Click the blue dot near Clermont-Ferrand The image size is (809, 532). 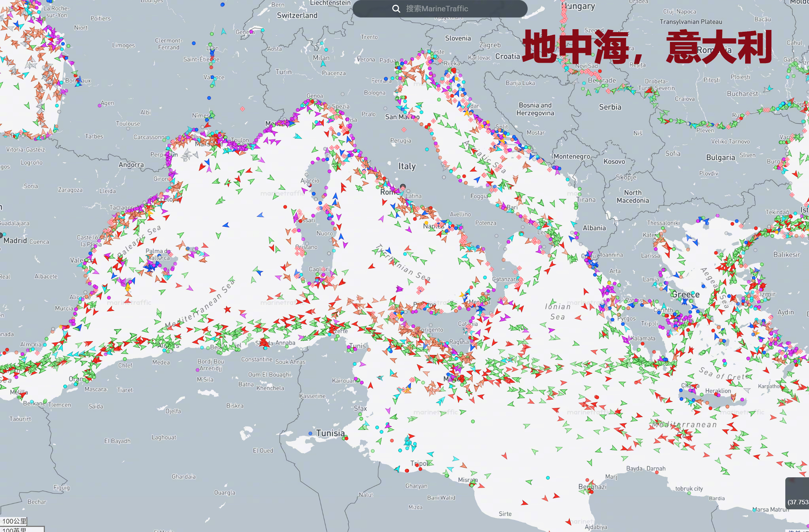pyautogui.click(x=194, y=43)
